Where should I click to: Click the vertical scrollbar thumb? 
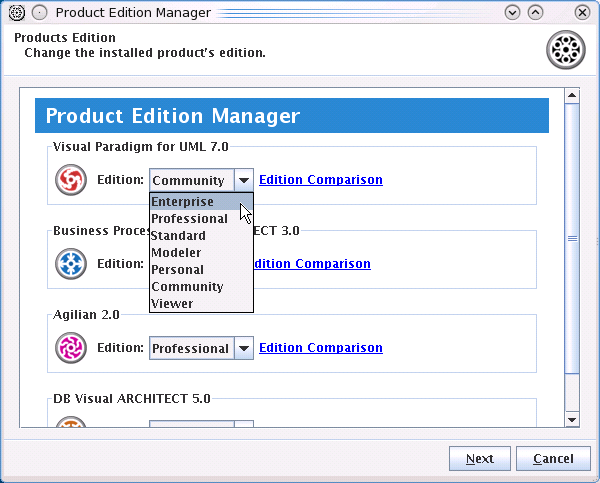(572, 238)
